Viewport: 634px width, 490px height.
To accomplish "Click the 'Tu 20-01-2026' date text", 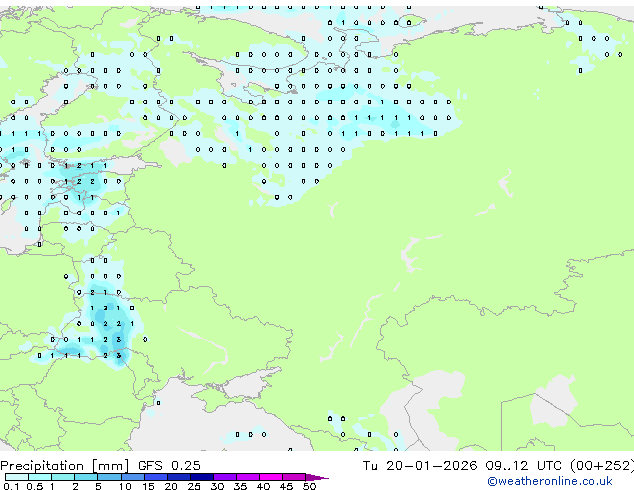I will tap(420, 466).
